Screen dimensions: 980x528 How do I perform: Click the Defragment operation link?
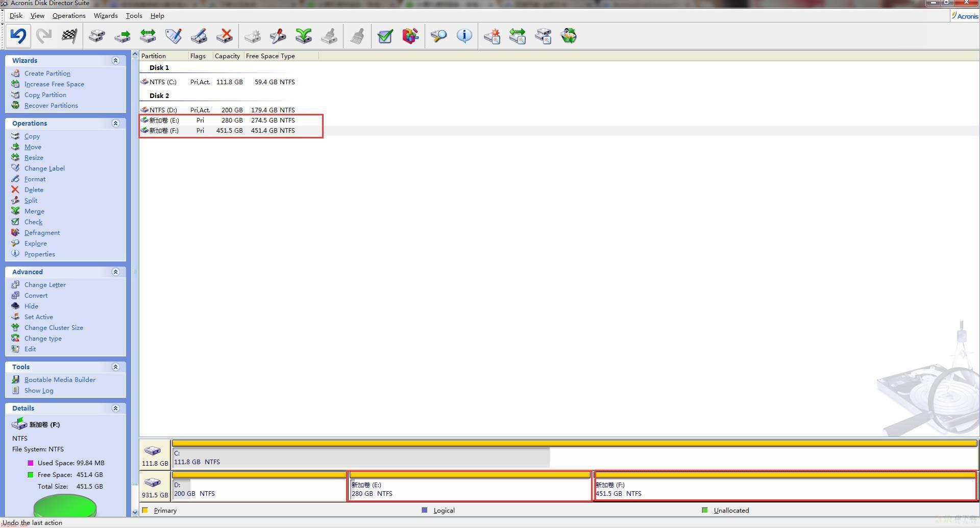[42, 233]
